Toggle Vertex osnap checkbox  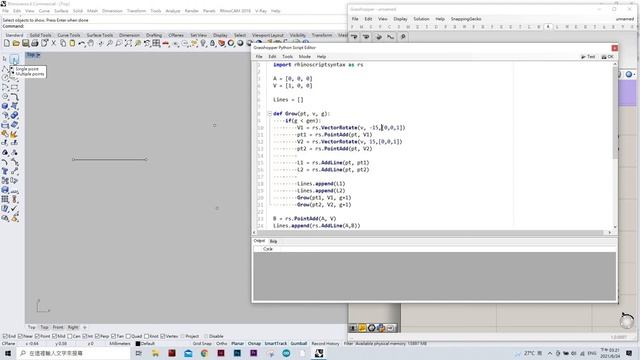coord(162,336)
